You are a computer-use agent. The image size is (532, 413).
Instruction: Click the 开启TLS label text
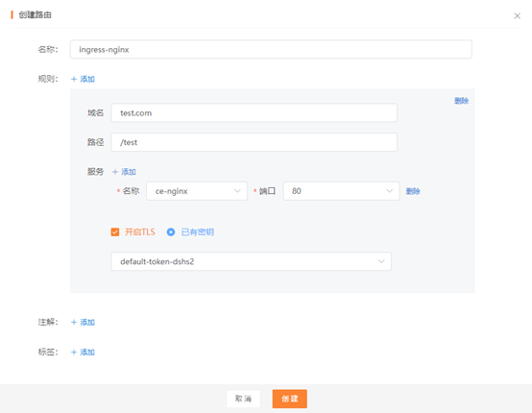[x=140, y=232]
